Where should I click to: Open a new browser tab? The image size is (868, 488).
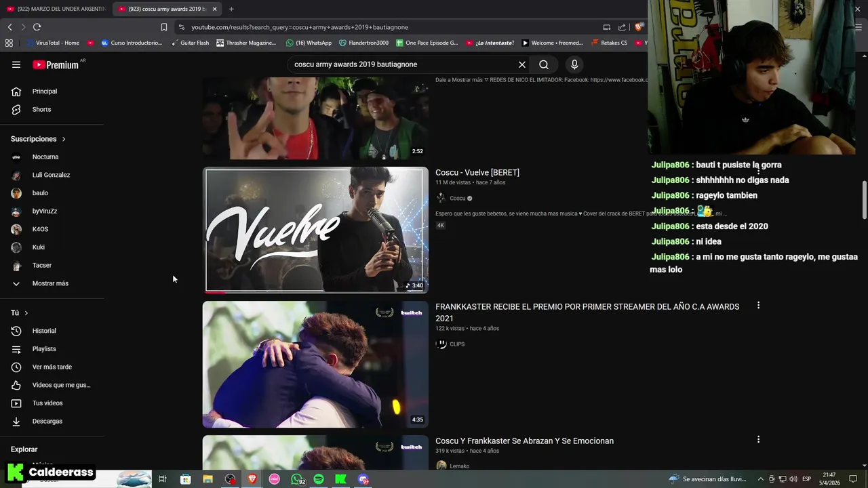pos(231,9)
